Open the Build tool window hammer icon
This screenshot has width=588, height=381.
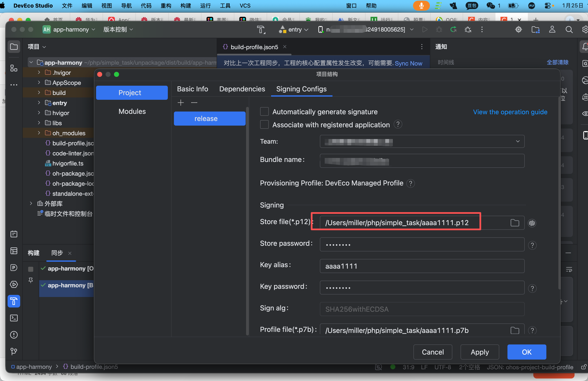click(x=14, y=301)
